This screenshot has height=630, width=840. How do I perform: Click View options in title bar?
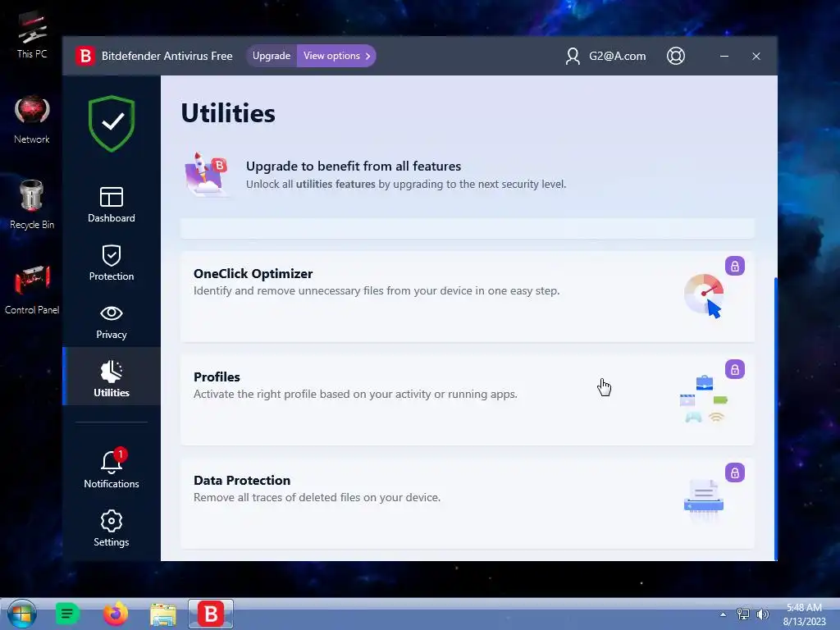tap(336, 56)
